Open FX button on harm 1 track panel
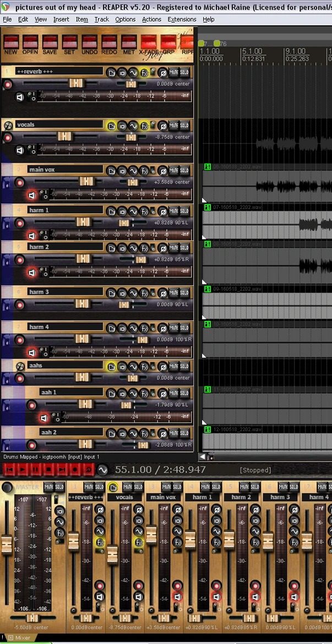The width and height of the screenshot is (332, 644). click(x=144, y=212)
